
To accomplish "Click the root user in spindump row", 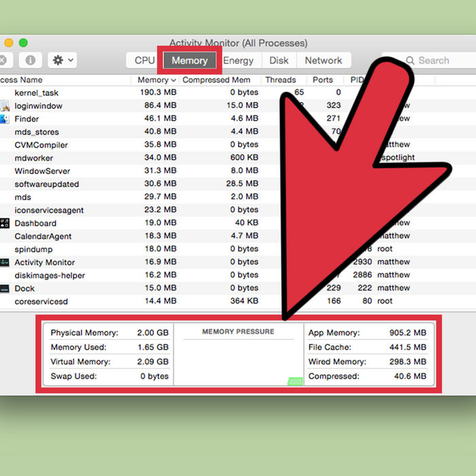I will 385,249.
